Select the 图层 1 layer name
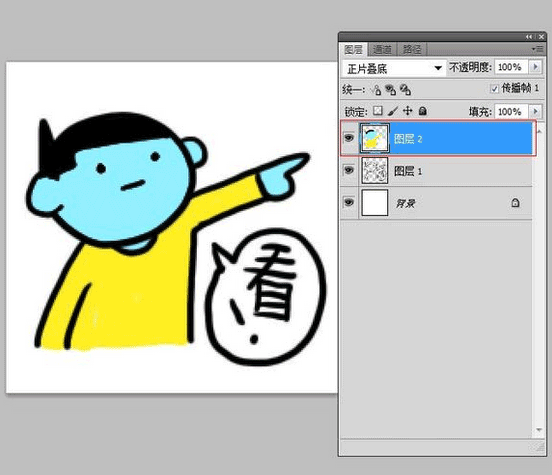The width and height of the screenshot is (552, 475). [408, 171]
